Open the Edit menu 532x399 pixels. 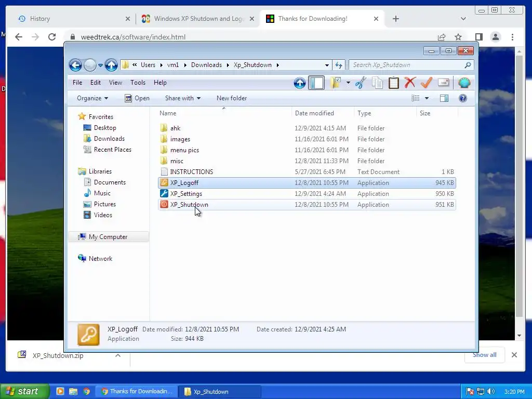pyautogui.click(x=96, y=83)
